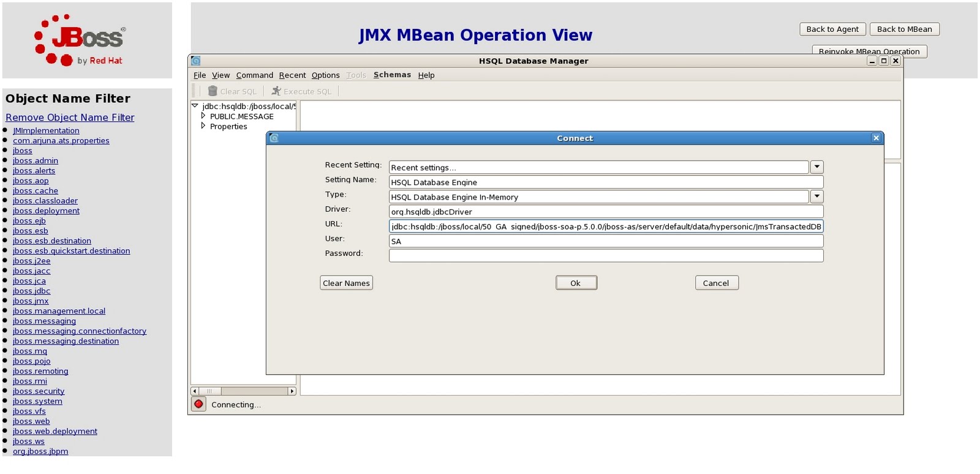
Task: Click the HSQL Database Manager window icon
Action: click(195, 61)
